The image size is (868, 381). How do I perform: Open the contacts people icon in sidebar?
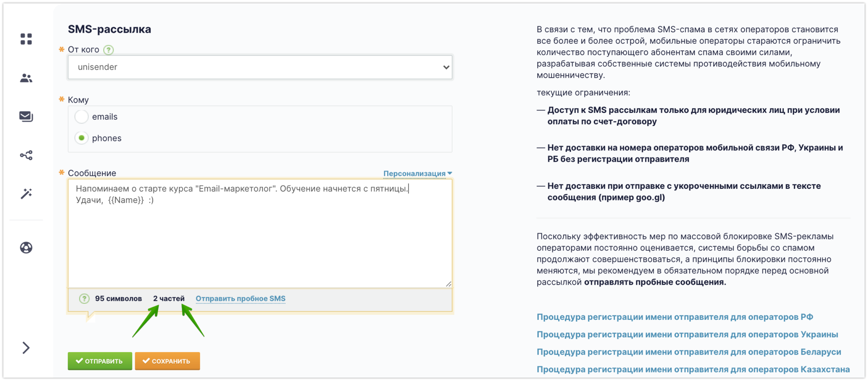click(x=26, y=78)
